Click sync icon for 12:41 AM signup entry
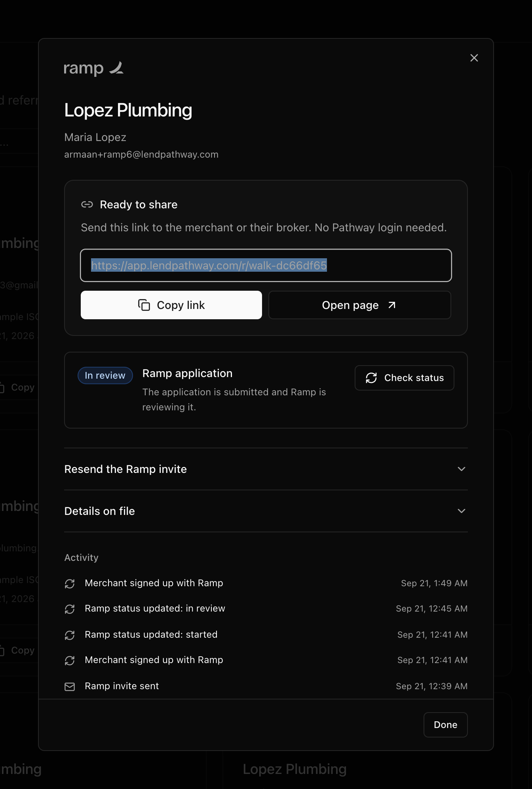The width and height of the screenshot is (532, 789). click(x=70, y=660)
